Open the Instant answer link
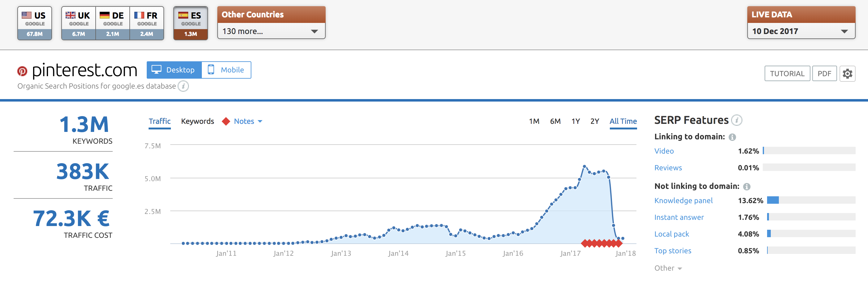 pyautogui.click(x=679, y=217)
